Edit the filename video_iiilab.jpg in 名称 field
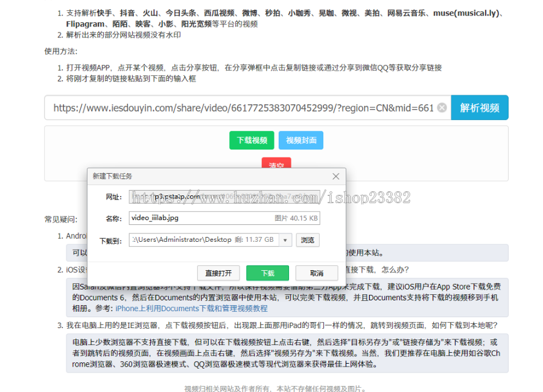 coord(181,218)
